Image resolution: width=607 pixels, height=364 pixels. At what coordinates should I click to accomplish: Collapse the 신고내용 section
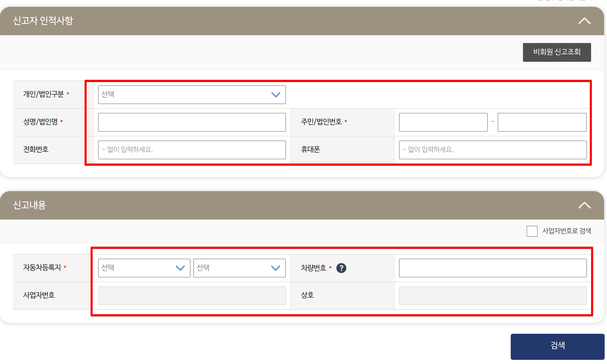click(584, 205)
